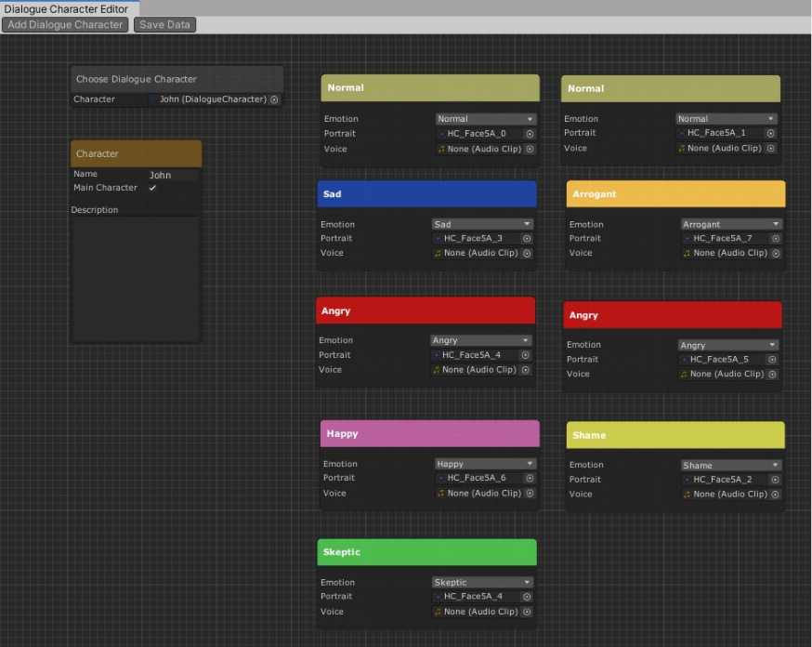Image resolution: width=812 pixels, height=647 pixels.
Task: Open portrait picker next to HC_Face5A_0
Action: click(530, 134)
